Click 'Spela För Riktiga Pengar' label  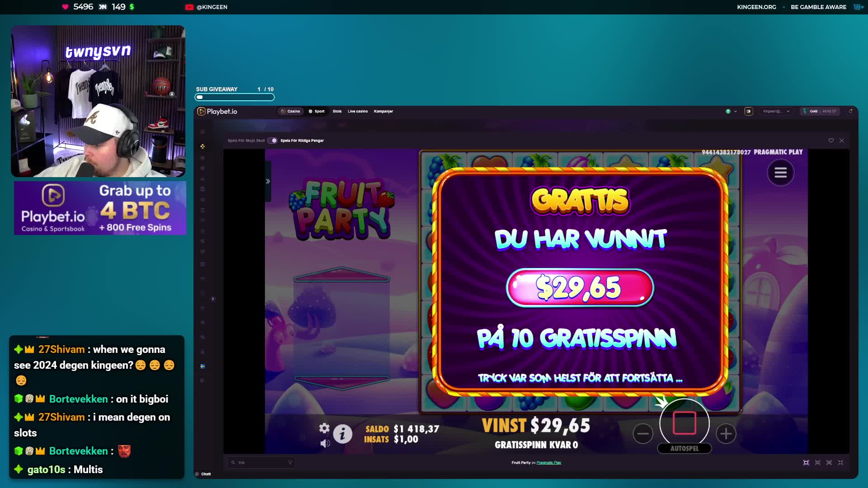click(302, 141)
